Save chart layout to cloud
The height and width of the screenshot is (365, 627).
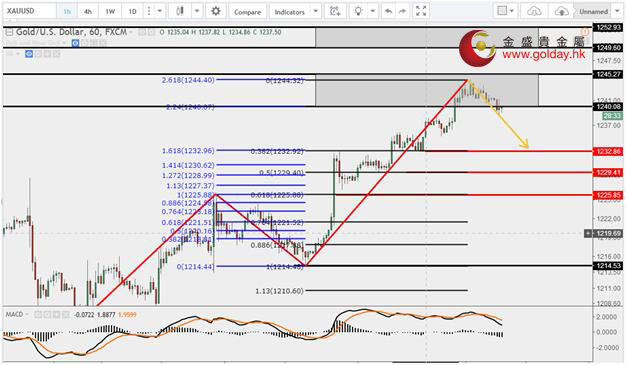point(561,11)
